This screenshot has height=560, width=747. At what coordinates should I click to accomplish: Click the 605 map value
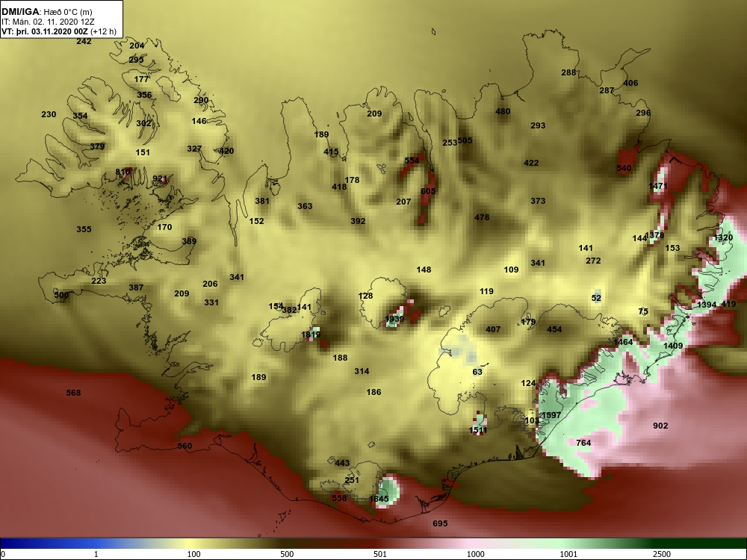[x=428, y=191]
